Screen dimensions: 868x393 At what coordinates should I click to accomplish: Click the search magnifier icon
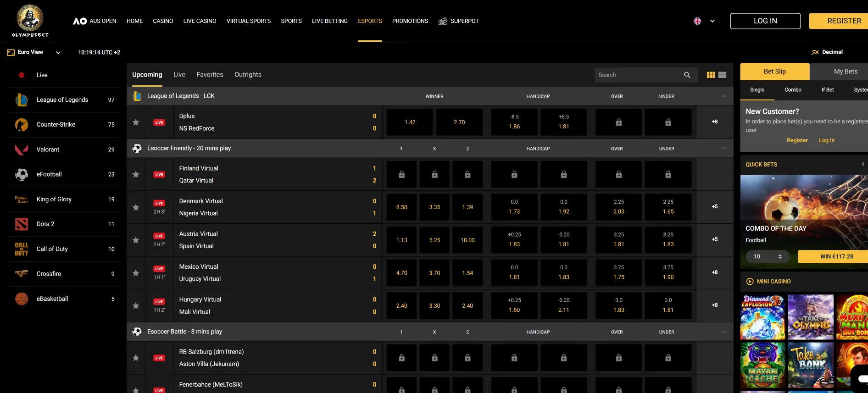point(687,75)
